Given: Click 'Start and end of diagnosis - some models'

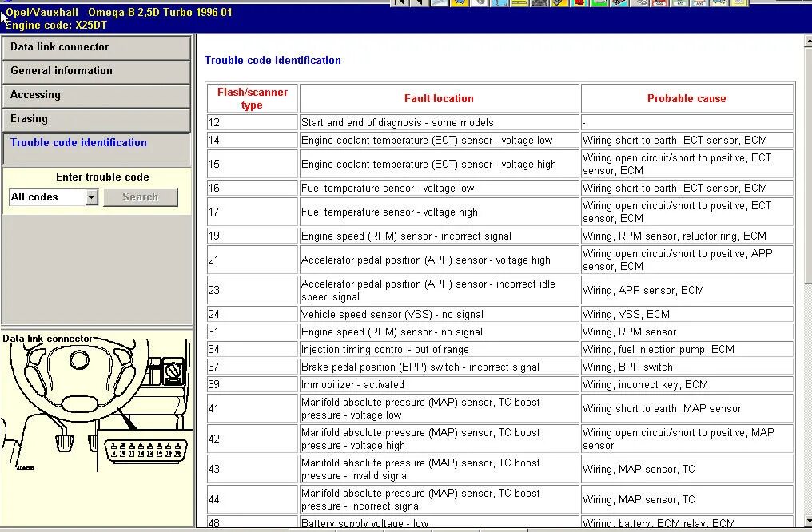Looking at the screenshot, I should (439, 123).
